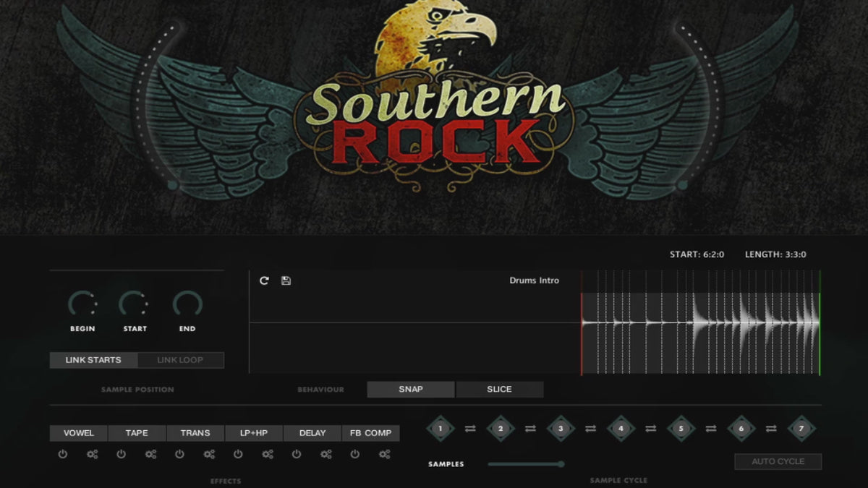Click the reload sample icon
868x488 pixels.
tap(264, 281)
